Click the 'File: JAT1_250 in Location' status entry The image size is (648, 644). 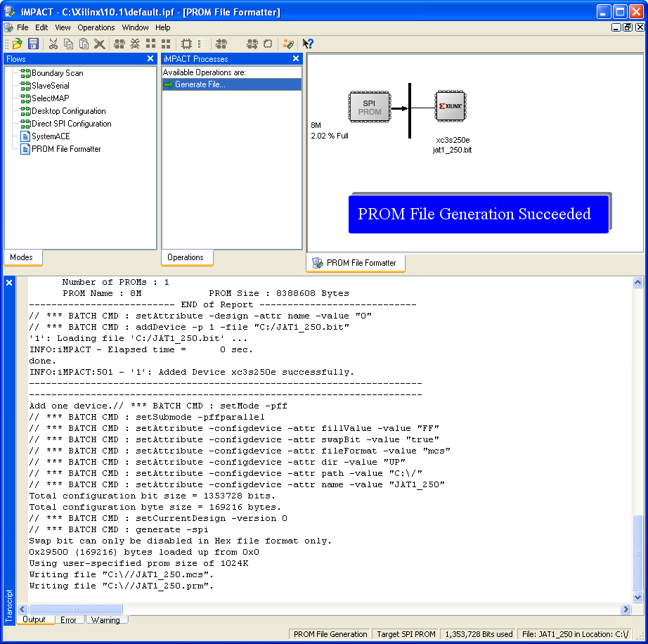(575, 634)
